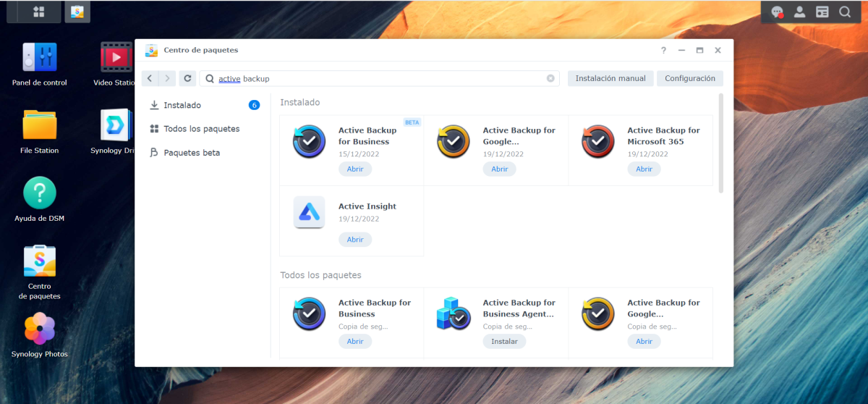
Task: Open the user account options icon
Action: [x=800, y=12]
